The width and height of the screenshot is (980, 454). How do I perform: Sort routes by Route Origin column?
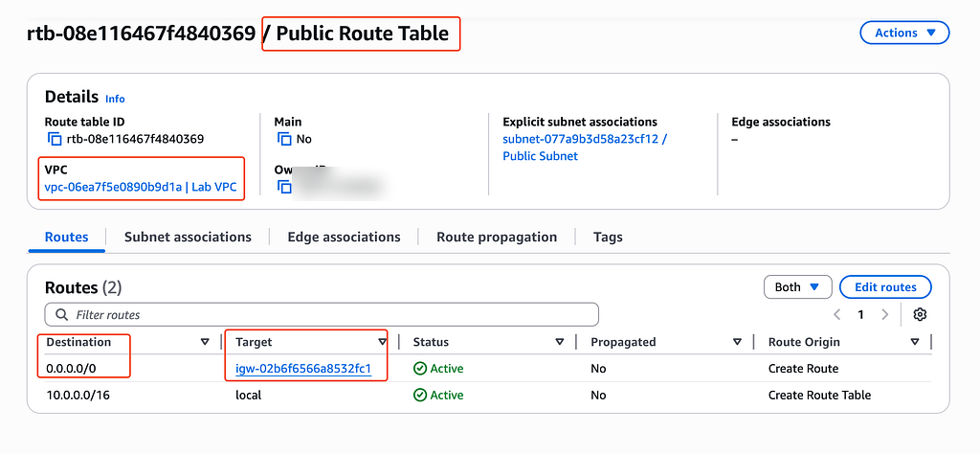(914, 342)
